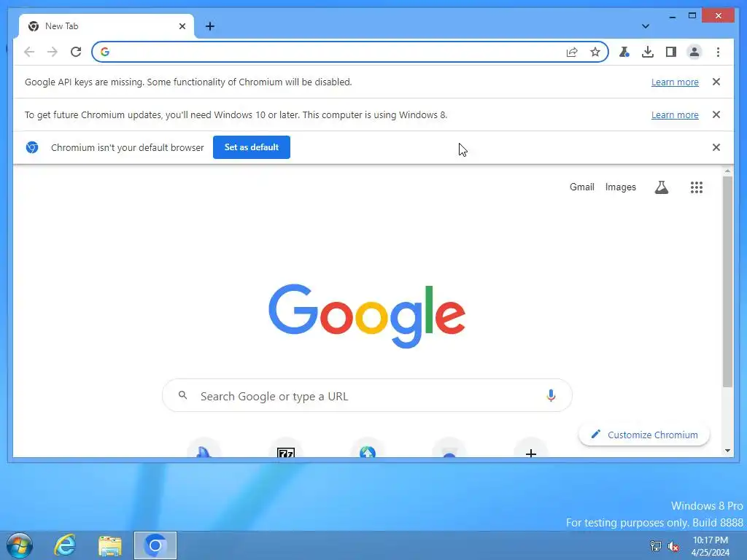Reload the page
This screenshot has height=560, width=747.
click(76, 52)
